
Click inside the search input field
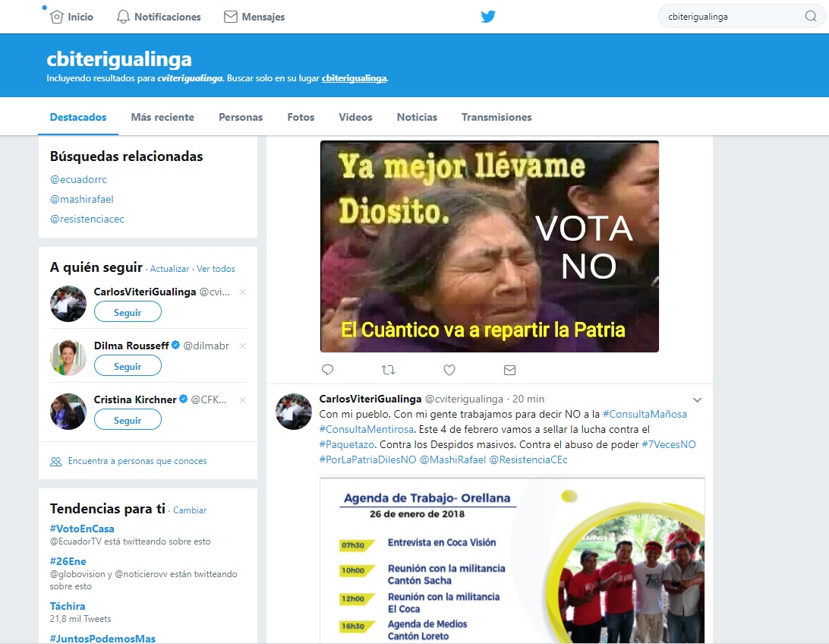tap(729, 17)
